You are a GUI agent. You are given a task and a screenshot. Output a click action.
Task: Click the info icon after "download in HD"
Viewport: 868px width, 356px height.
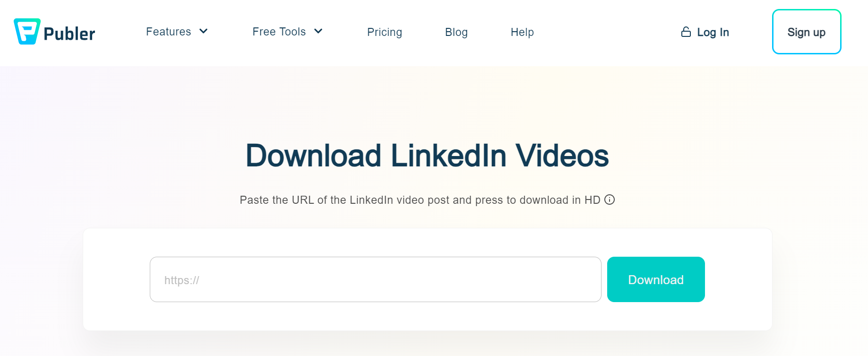click(x=610, y=200)
